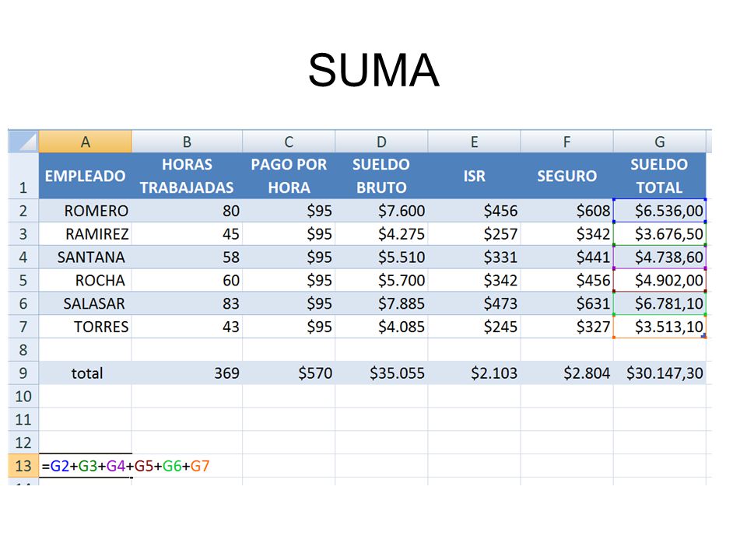
Task: Select column D header
Action: [x=381, y=142]
